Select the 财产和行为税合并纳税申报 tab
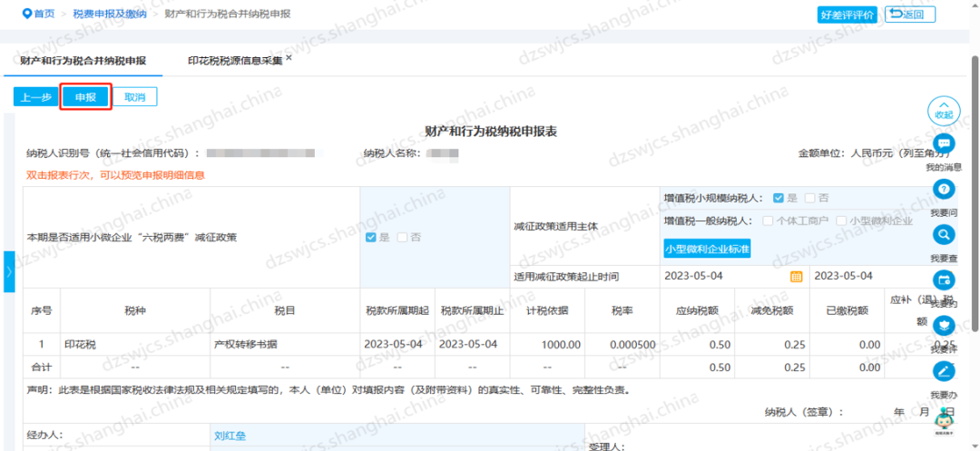This screenshot has width=980, height=451. 83,61
